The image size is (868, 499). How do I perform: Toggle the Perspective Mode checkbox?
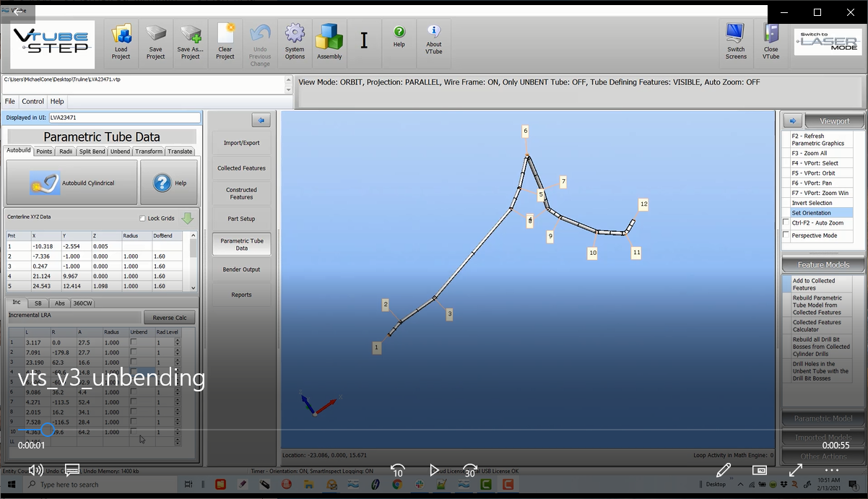(786, 235)
